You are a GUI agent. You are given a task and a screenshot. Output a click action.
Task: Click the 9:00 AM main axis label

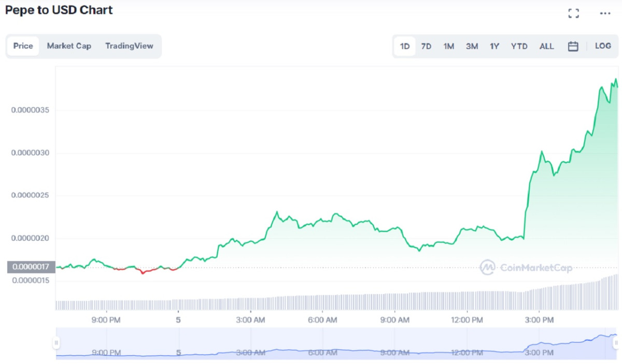click(394, 320)
